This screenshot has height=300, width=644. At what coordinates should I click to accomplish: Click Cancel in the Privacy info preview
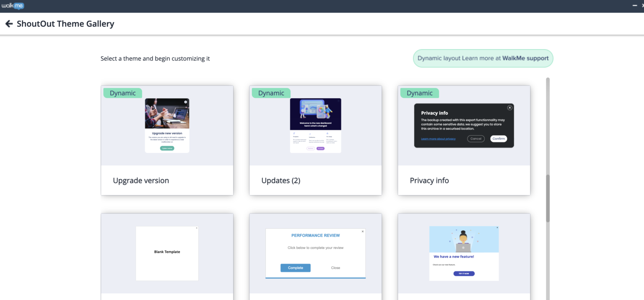click(476, 138)
